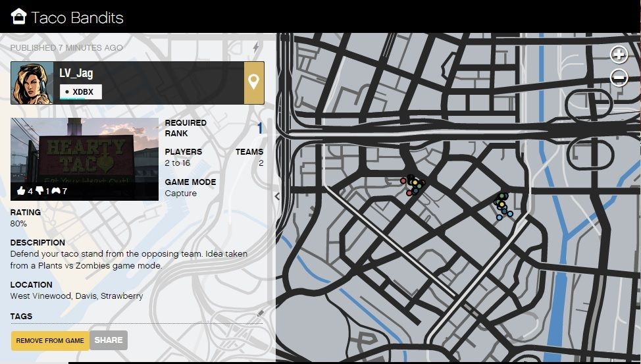Select the XDBX crew tag
The image size is (641, 364).
[81, 91]
